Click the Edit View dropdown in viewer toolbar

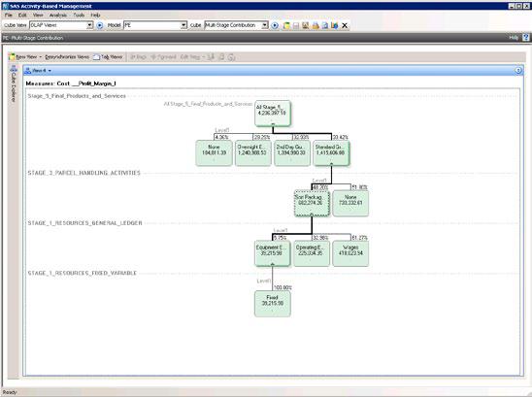[x=192, y=57]
